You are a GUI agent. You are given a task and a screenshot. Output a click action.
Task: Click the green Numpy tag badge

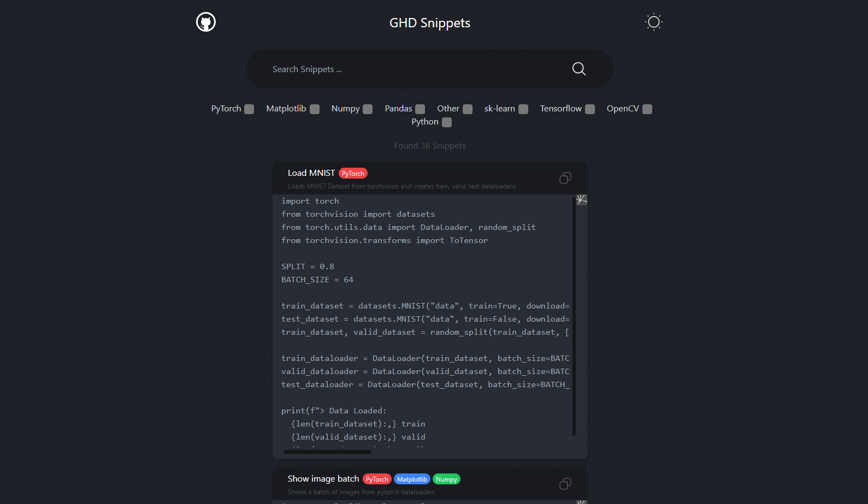(x=446, y=479)
